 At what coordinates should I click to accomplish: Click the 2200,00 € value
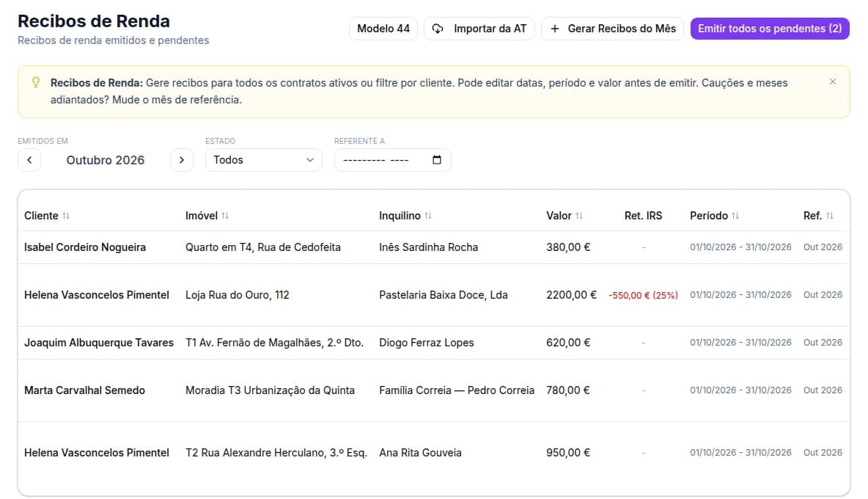tap(571, 295)
